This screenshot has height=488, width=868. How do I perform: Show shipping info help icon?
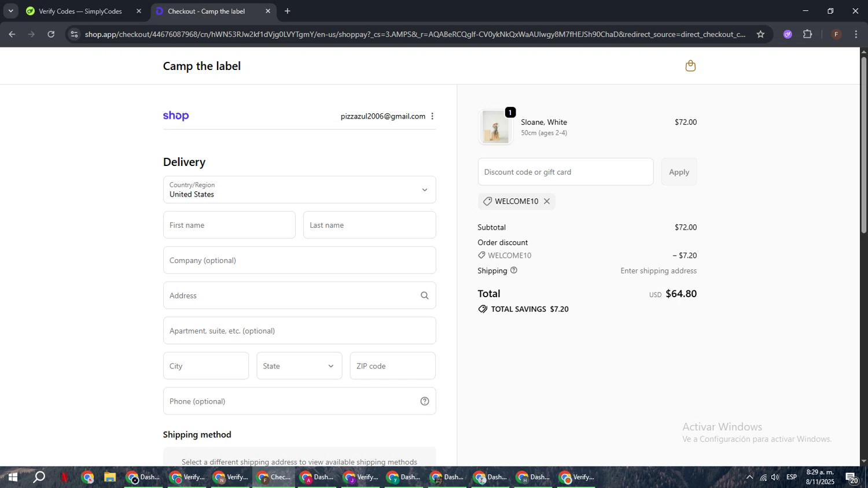(x=514, y=270)
